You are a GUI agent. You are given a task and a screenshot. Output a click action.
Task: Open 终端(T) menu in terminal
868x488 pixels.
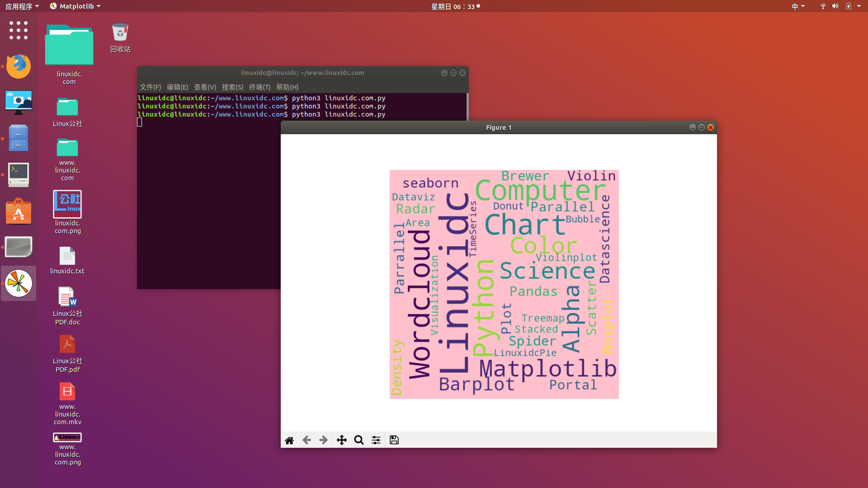coord(259,87)
